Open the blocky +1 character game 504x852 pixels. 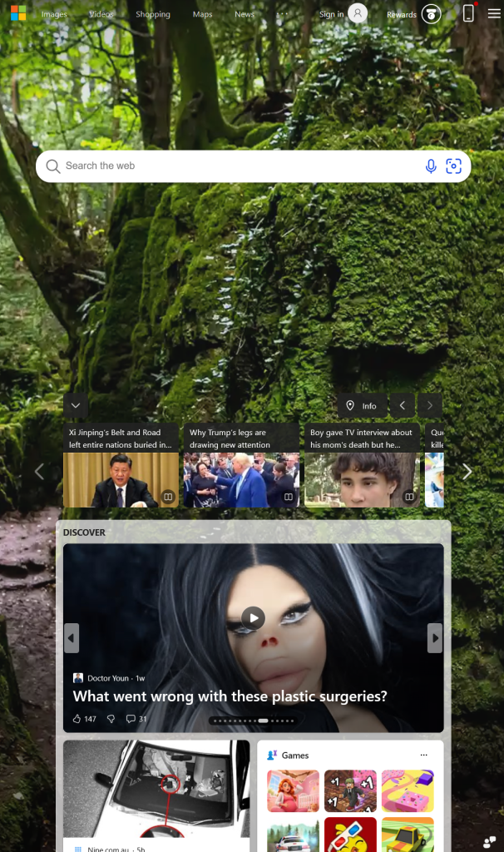tap(350, 790)
